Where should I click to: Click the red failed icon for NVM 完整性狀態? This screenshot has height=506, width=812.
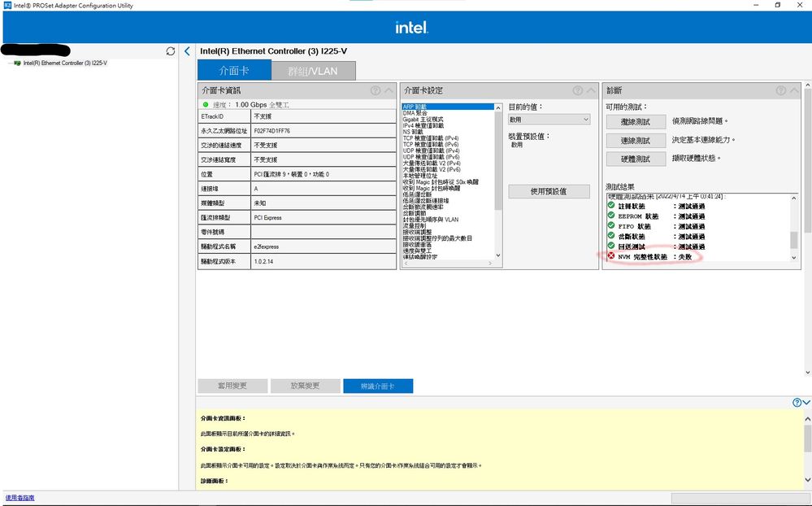click(611, 256)
